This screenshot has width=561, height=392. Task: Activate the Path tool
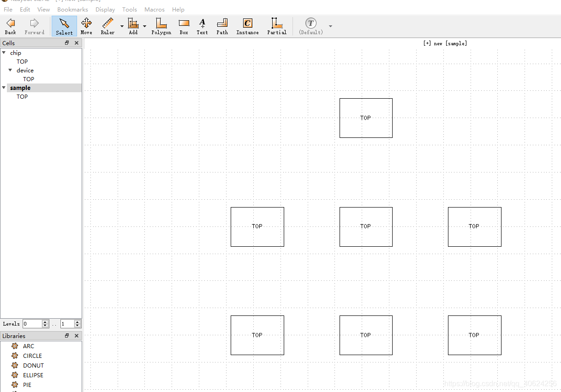pos(222,26)
